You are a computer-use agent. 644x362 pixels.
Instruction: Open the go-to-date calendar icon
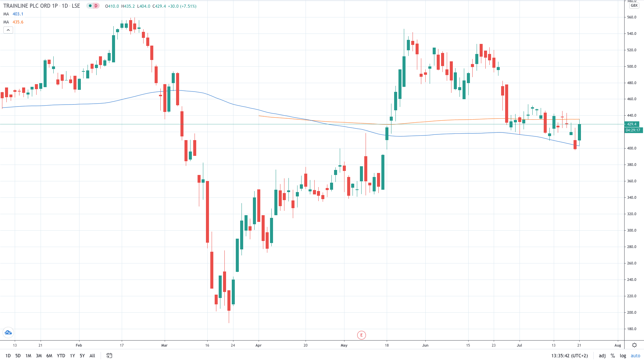pos(109,356)
